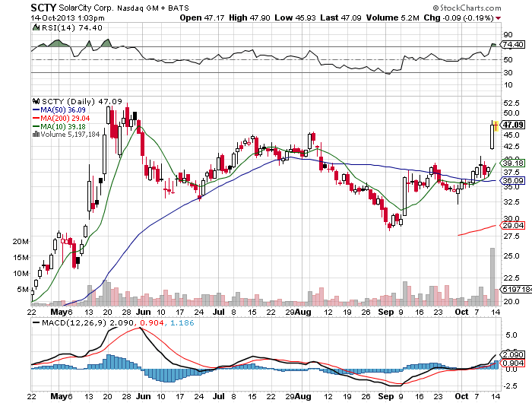Click the MA(50) 36.09 legend label

click(x=63, y=110)
